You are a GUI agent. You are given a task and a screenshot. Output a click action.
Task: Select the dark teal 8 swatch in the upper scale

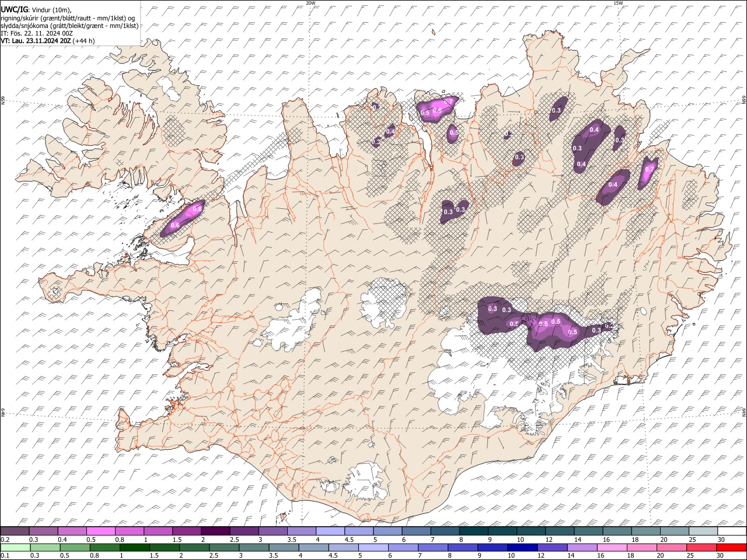pyautogui.click(x=473, y=531)
